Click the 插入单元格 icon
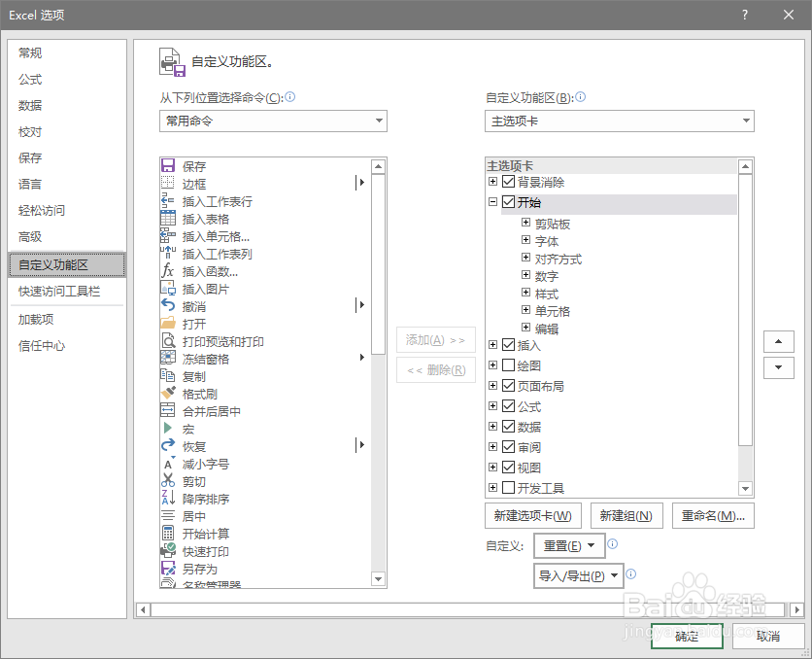The height and width of the screenshot is (659, 812). coord(168,236)
